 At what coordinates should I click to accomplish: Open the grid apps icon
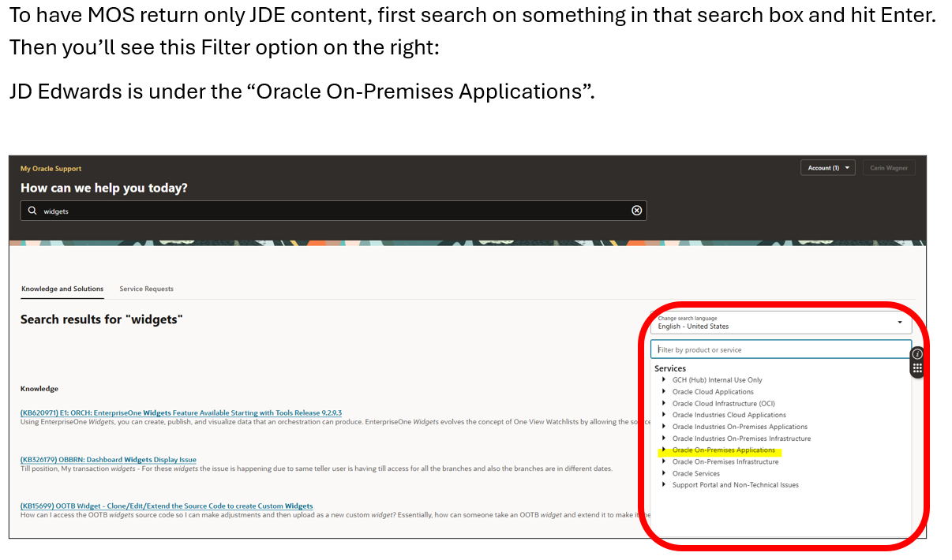[916, 368]
